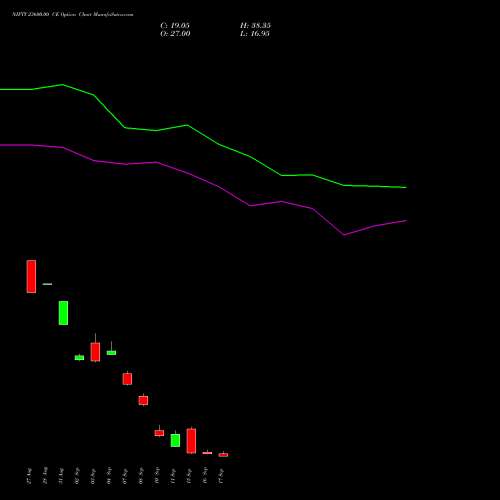500x500 pixels.
Task: Click the green upper band line
Action: click(203, 135)
